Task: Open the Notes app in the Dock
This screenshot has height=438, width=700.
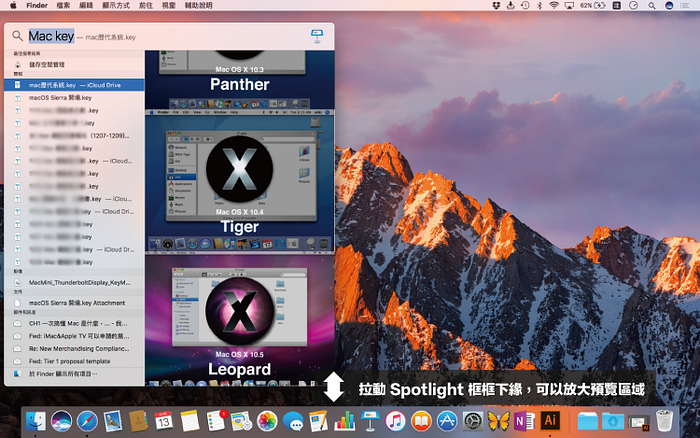Action: (x=190, y=421)
